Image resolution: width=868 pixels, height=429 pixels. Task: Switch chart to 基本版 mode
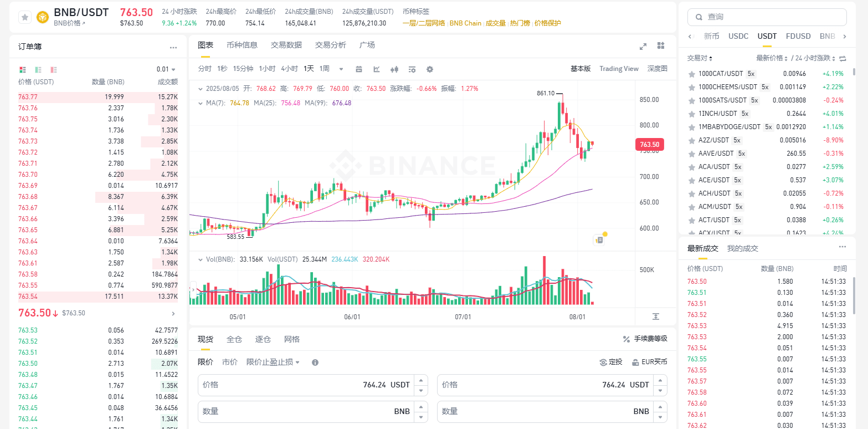tap(581, 69)
